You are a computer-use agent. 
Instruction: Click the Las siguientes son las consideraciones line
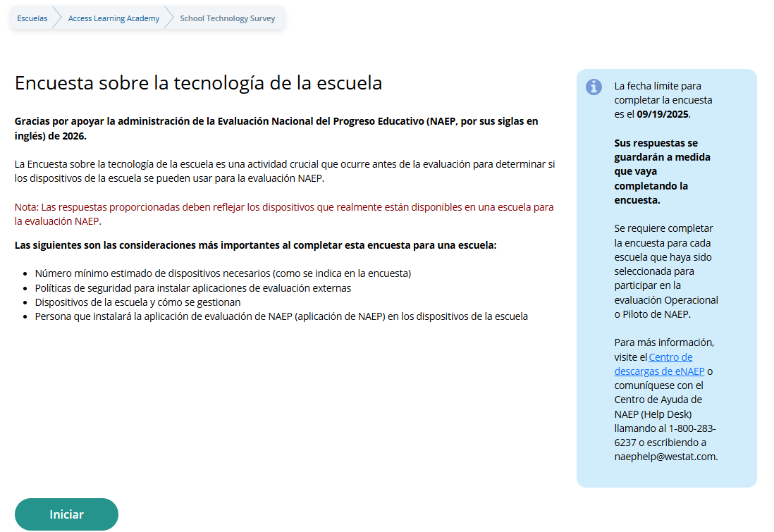255,245
